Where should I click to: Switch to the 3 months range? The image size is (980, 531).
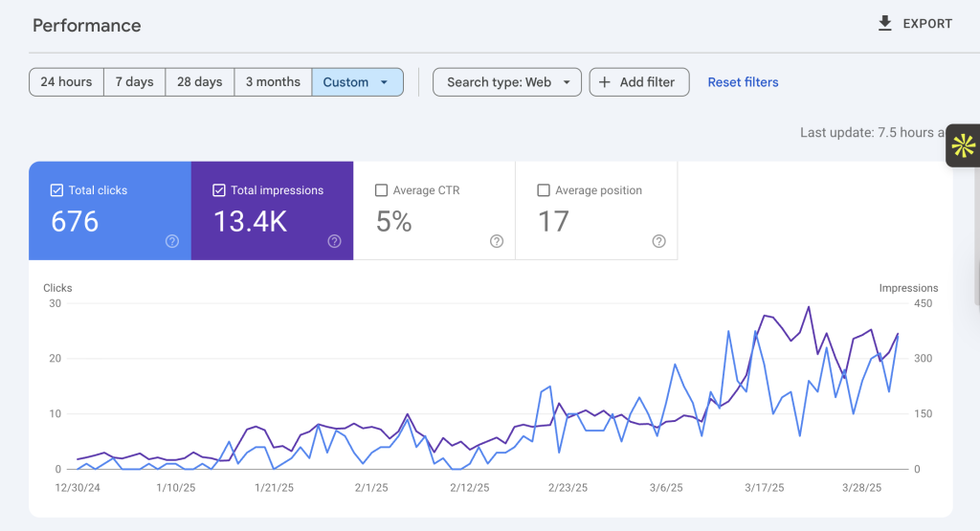point(273,82)
